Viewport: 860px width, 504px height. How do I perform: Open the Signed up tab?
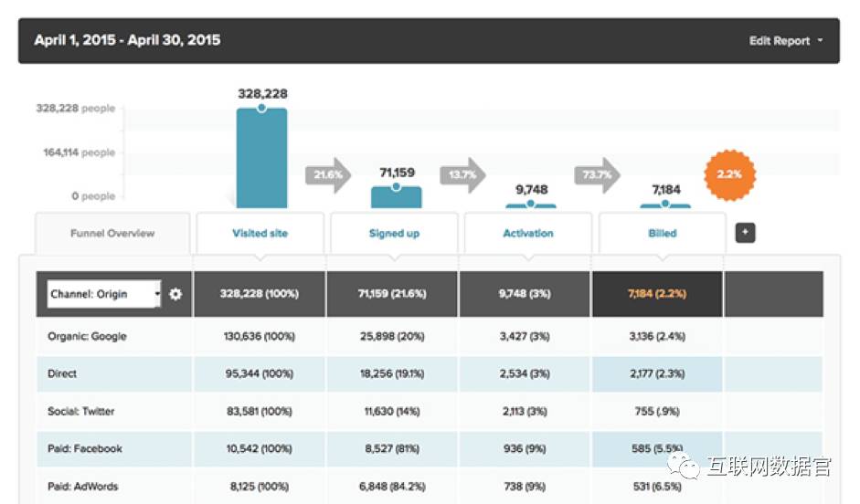click(394, 234)
